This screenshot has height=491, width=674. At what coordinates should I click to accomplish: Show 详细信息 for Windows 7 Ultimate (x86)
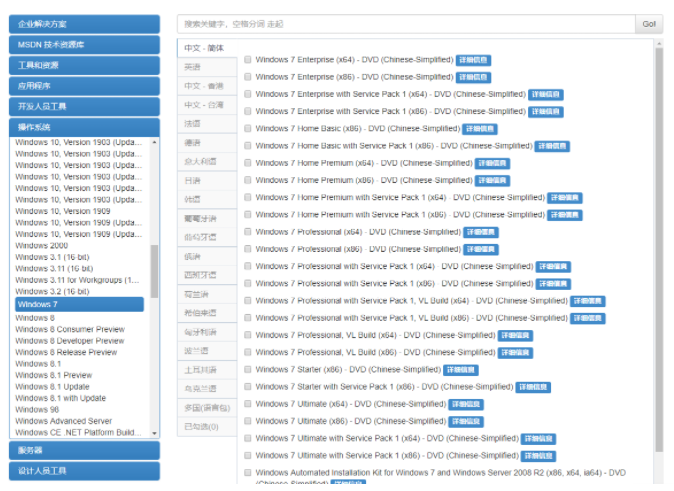(x=466, y=421)
